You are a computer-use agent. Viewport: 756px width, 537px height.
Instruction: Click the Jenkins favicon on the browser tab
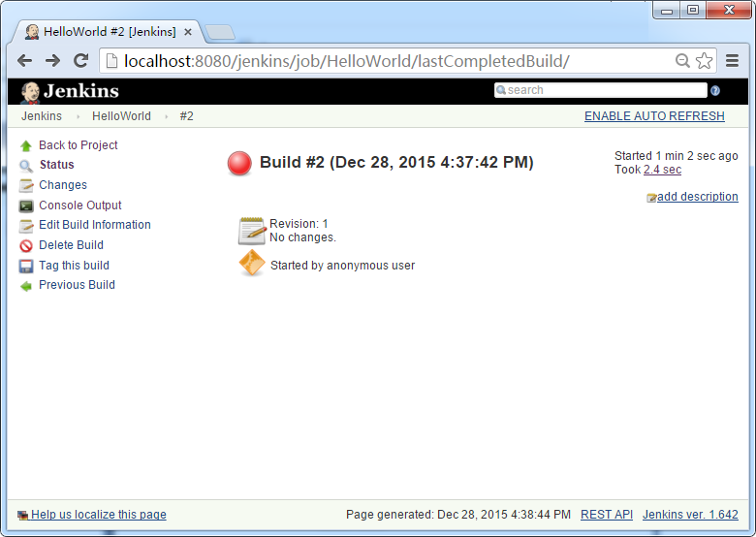click(x=32, y=32)
